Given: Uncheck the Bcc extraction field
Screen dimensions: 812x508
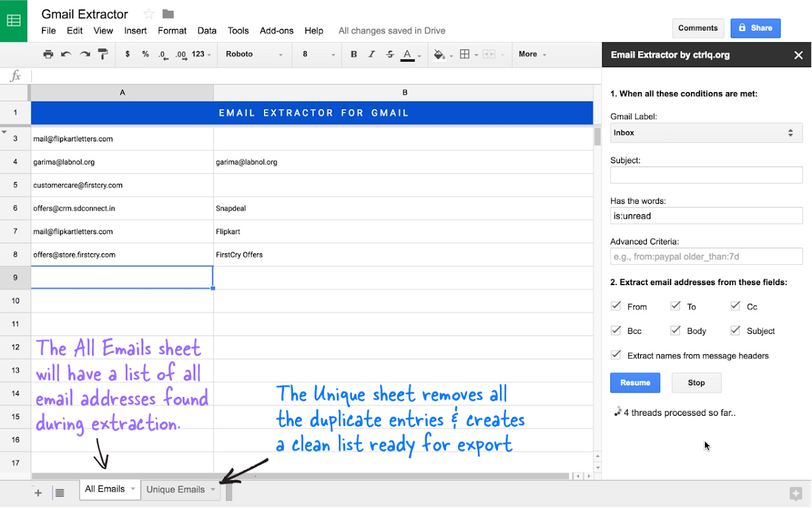Looking at the screenshot, I should [616, 331].
